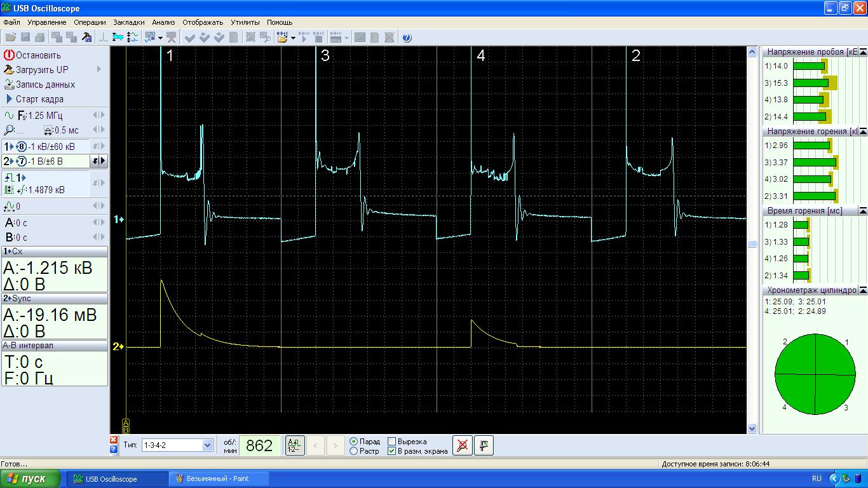Click the vertical cursors toolbar icon
The width and height of the screenshot is (868, 488).
point(132,37)
